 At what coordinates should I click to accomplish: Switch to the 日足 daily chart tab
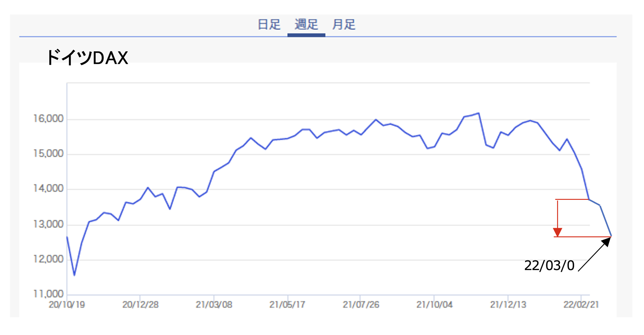[269, 25]
